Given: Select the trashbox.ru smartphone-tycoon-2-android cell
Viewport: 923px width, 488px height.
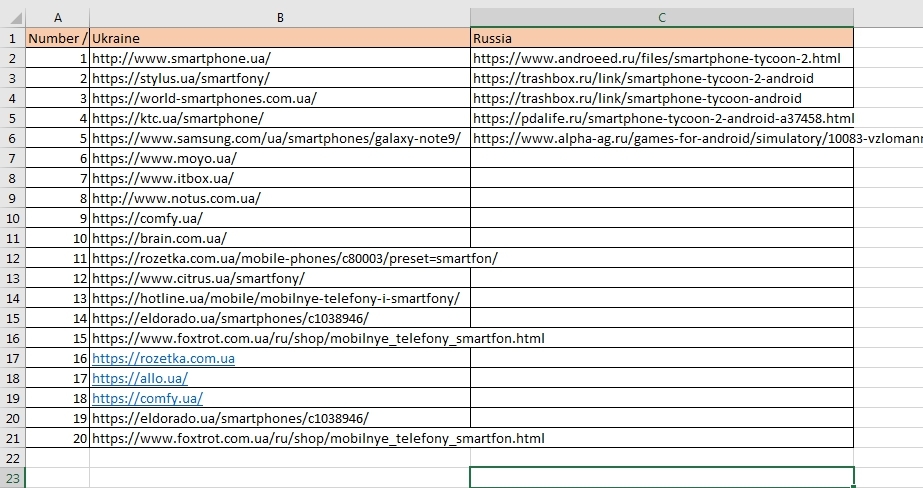Looking at the screenshot, I should point(662,78).
